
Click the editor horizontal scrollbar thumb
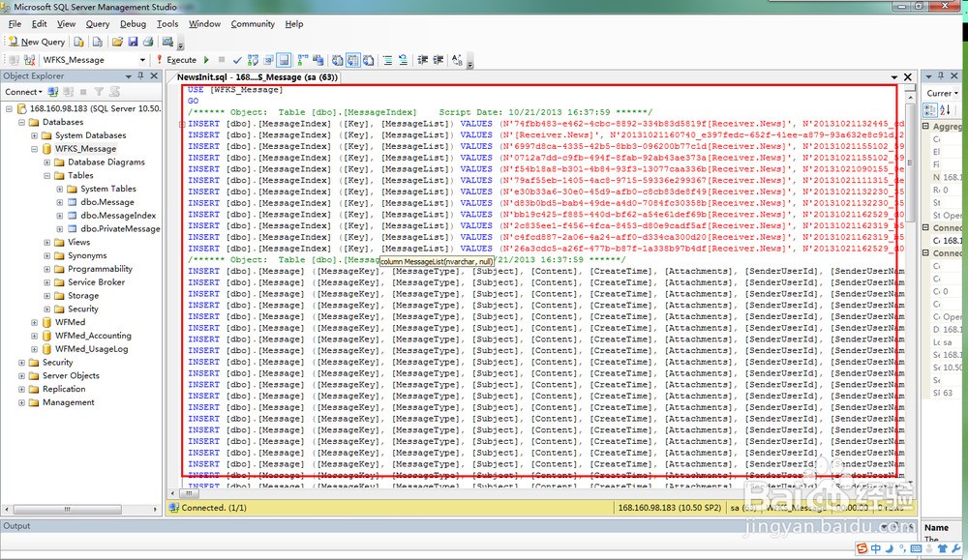[189, 493]
